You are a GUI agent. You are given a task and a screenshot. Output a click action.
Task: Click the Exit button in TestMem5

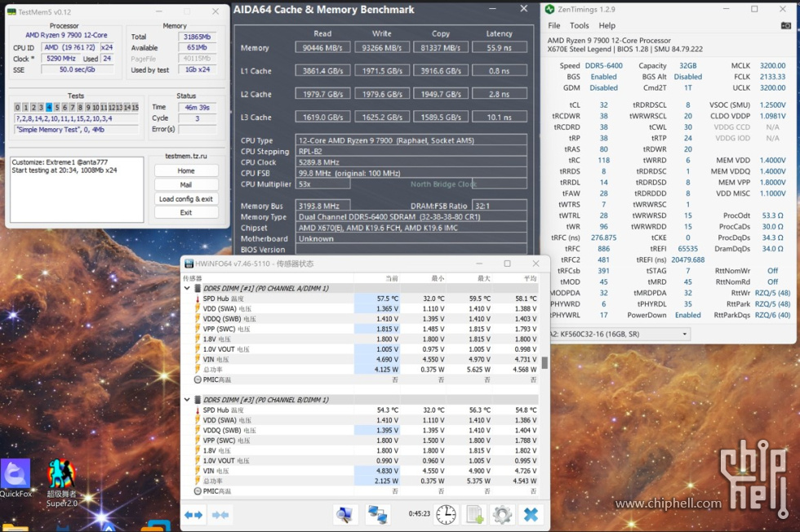[x=186, y=213]
